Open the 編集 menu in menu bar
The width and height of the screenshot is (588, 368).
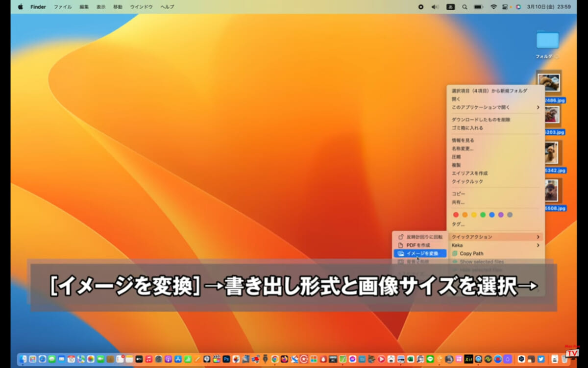84,7
